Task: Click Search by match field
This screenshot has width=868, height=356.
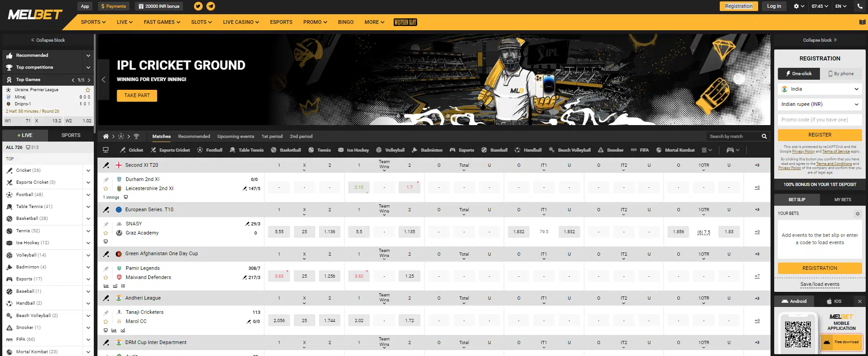Action: pyautogui.click(x=733, y=137)
